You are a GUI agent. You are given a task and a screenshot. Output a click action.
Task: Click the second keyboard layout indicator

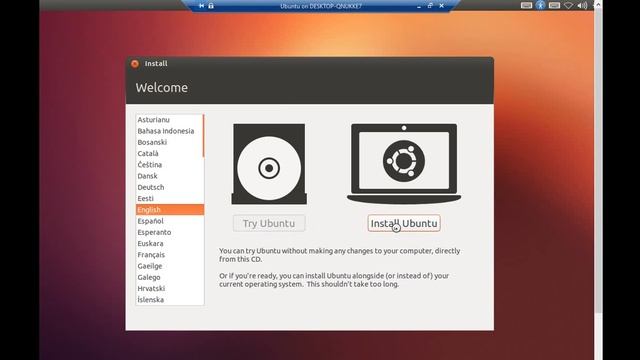(x=554, y=5)
